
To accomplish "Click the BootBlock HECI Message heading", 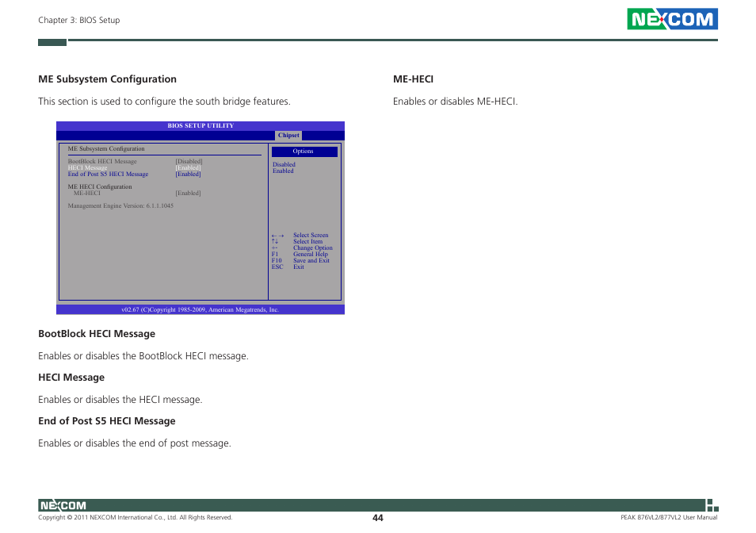I will click(97, 334).
